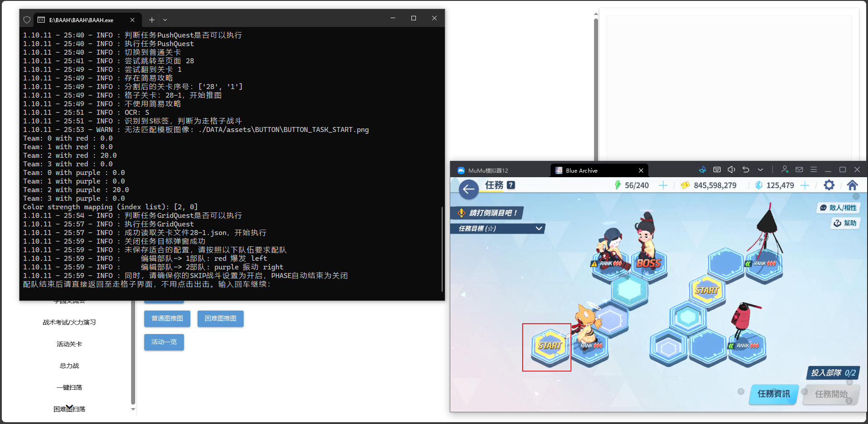Open Blue Archive settings via gear icon
Screen dimensions: 868x424
[829, 185]
